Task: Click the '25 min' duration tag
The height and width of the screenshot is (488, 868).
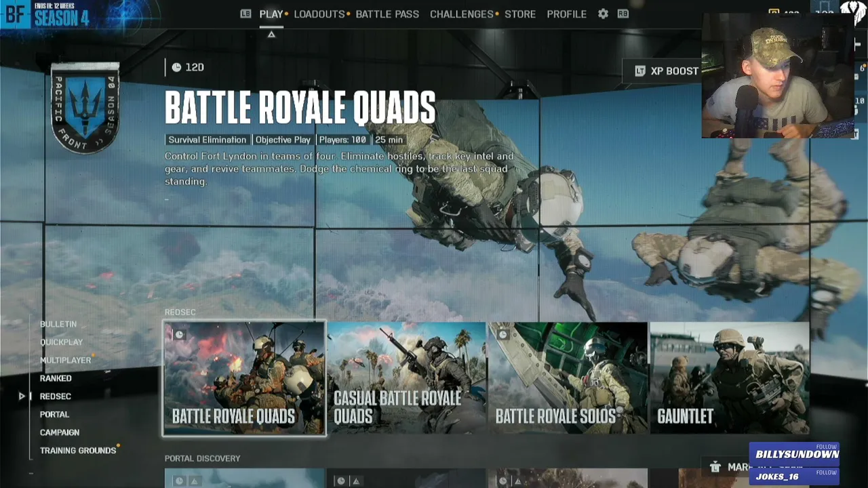Action: pyautogui.click(x=389, y=140)
